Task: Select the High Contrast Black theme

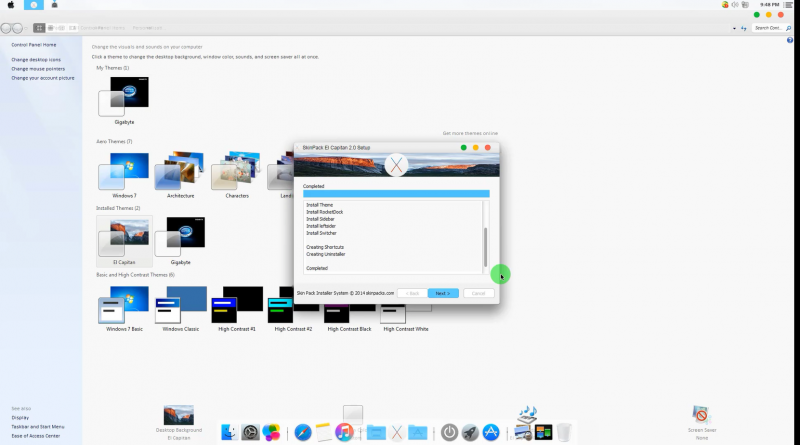Action: click(349, 316)
